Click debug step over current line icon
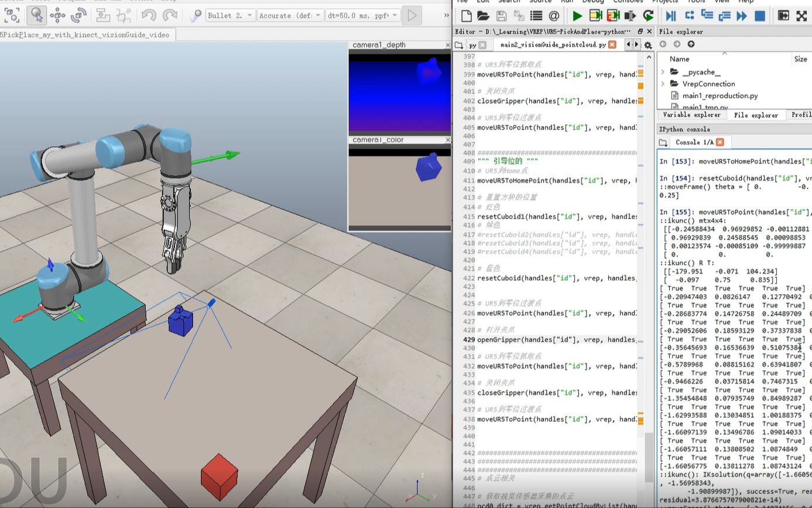This screenshot has width=812, height=508. click(x=689, y=16)
